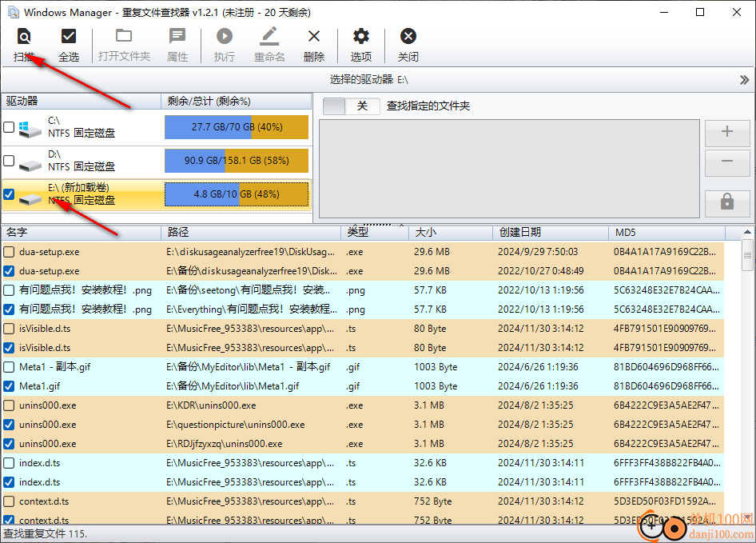Check unchecked context.d.ts 752 Byte row
The width and height of the screenshot is (756, 543).
click(9, 501)
